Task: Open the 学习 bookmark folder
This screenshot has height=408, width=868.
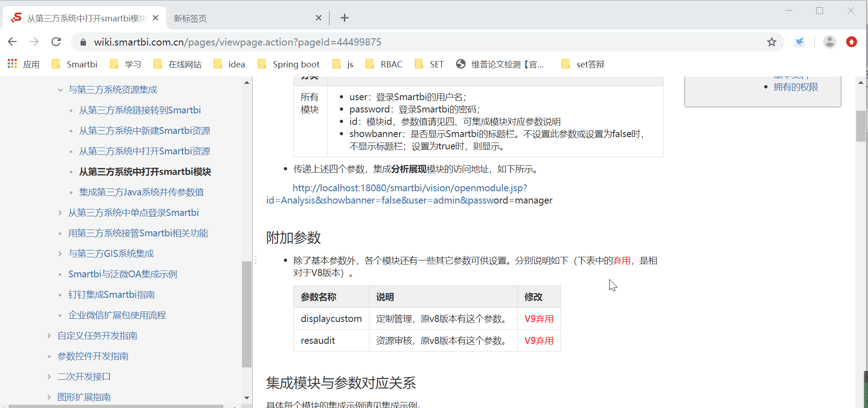Action: click(126, 64)
